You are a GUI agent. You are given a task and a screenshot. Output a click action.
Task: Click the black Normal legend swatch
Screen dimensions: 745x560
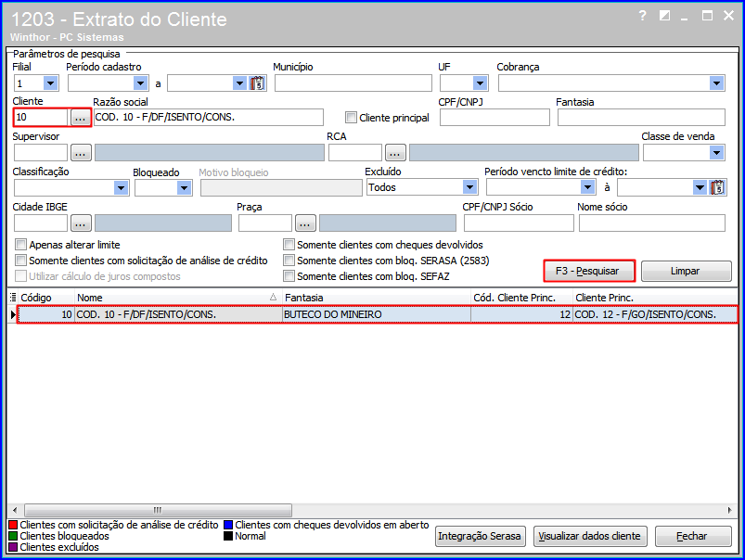(228, 536)
